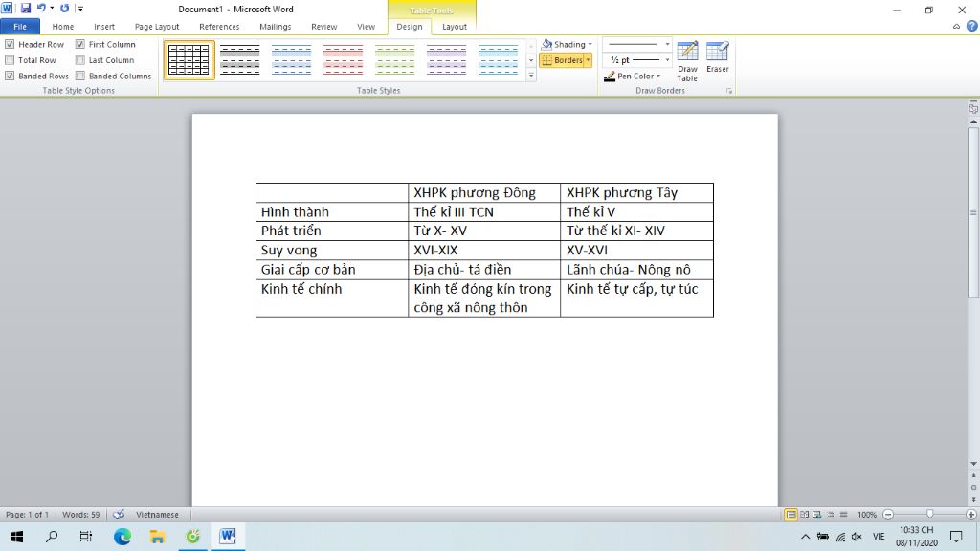Open the Shading dropdown
This screenshot has height=551, width=980.
(567, 44)
